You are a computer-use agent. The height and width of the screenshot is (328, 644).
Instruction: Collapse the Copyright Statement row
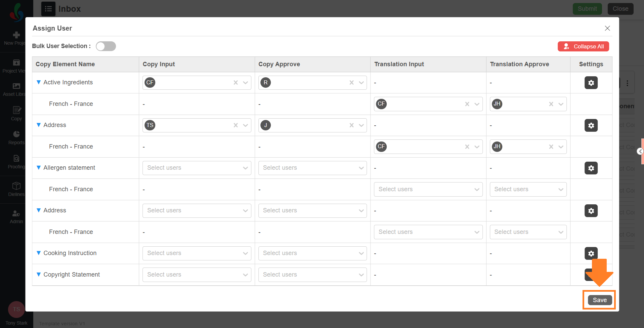pos(39,275)
